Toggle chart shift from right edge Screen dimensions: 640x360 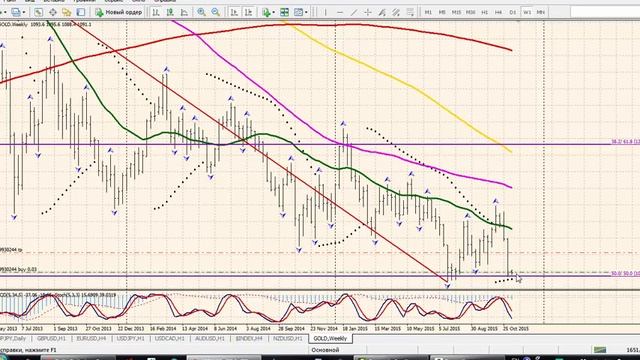coord(248,12)
